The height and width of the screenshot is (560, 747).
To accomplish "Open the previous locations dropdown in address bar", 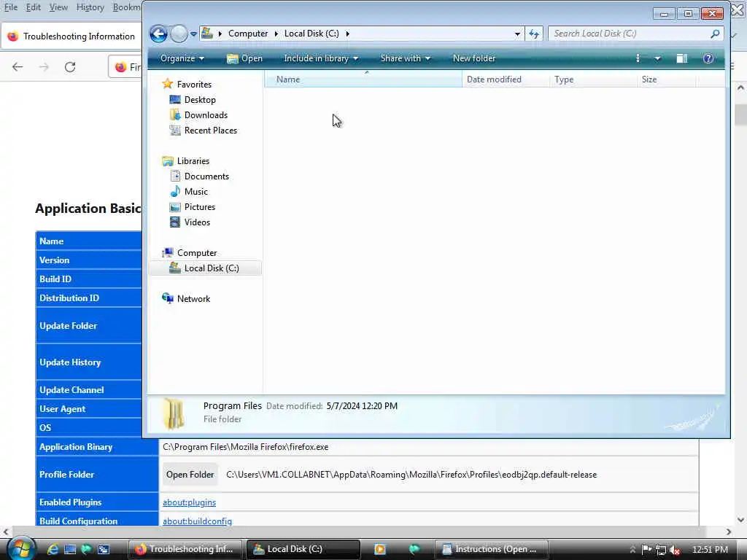I will 517,34.
